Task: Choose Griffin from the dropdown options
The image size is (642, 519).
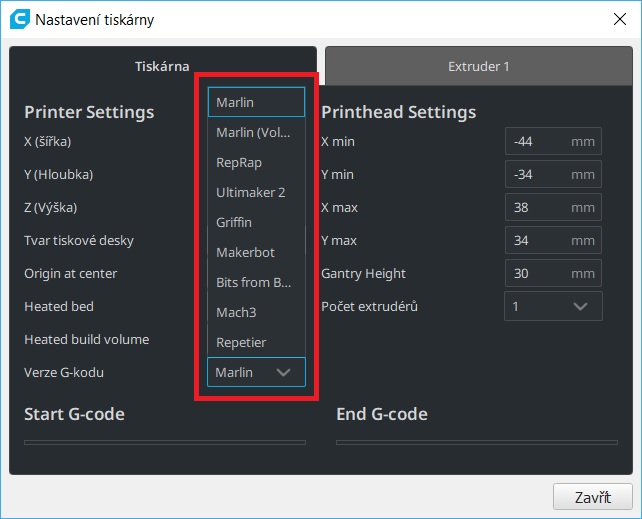Action: [x=255, y=222]
